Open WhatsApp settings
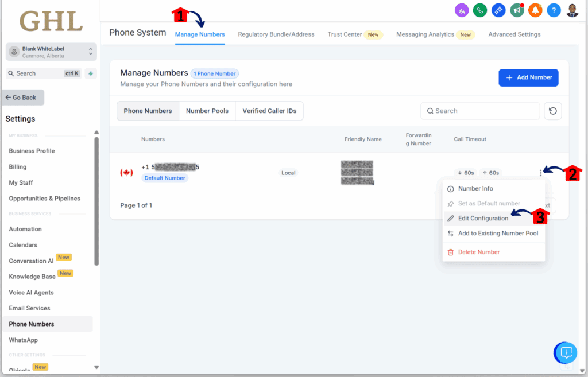The width and height of the screenshot is (588, 377). click(x=23, y=340)
